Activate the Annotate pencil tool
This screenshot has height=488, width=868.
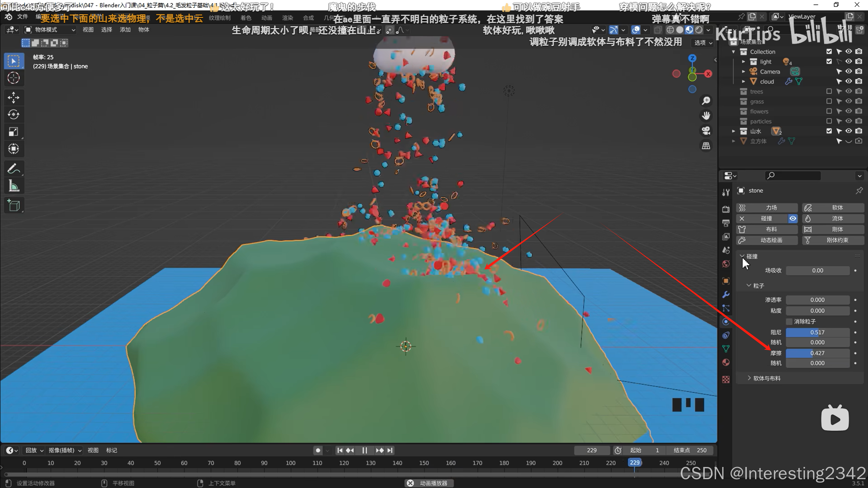pos(14,169)
